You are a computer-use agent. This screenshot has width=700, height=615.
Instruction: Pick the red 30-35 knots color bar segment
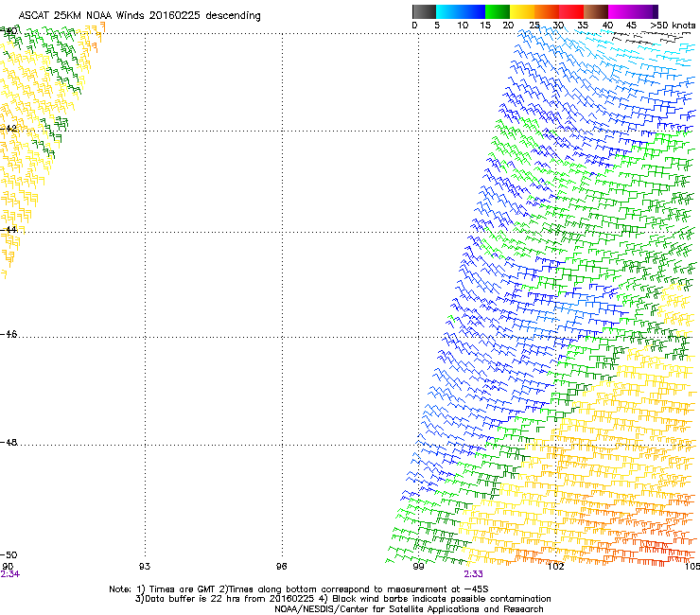[x=571, y=11]
